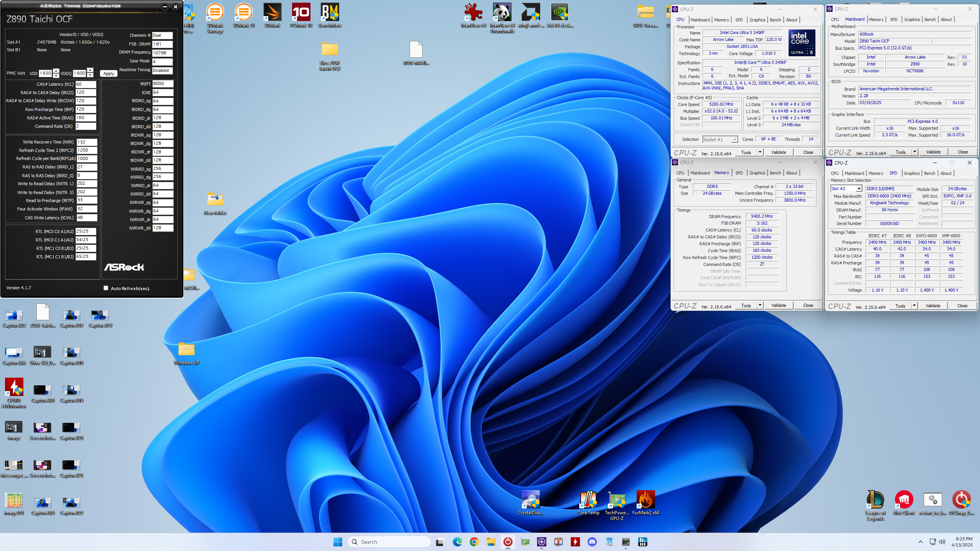Switch to Bench tab in CPU window
Screen dimensions: 980x551
pos(775,20)
